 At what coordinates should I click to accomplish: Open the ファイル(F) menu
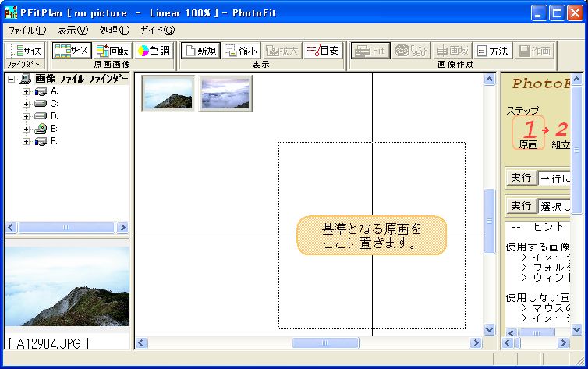point(27,30)
